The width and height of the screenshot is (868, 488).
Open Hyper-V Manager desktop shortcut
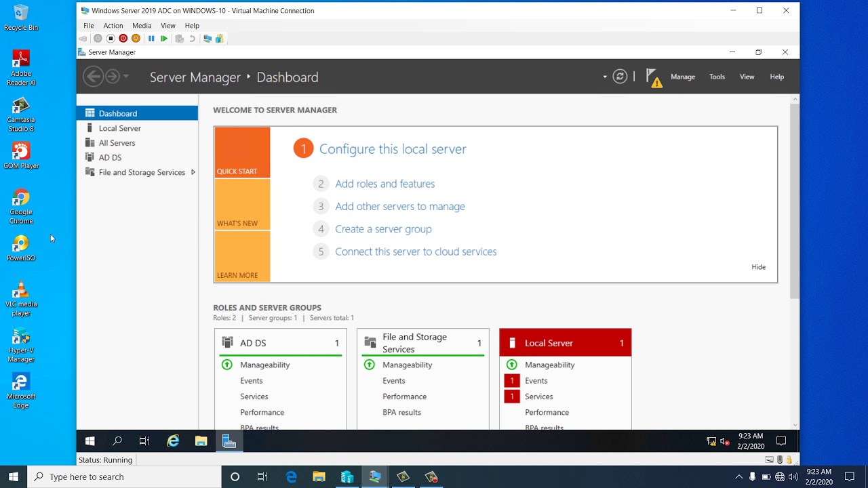21,345
